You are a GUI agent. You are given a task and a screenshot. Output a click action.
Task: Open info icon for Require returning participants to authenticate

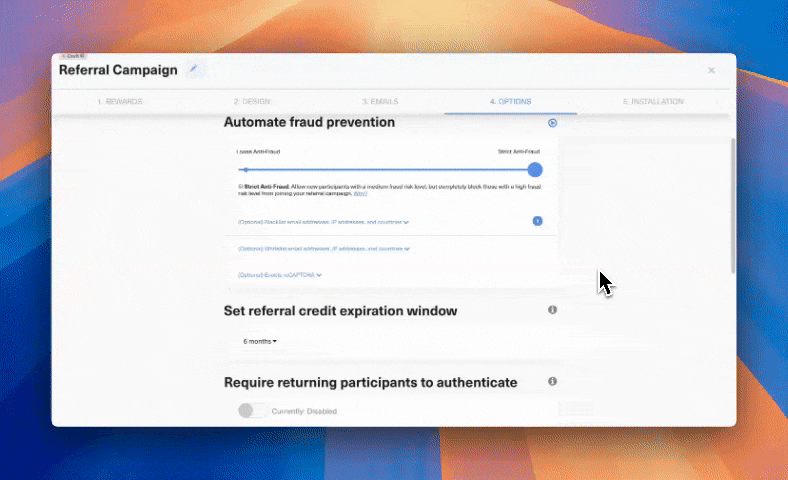(552, 381)
